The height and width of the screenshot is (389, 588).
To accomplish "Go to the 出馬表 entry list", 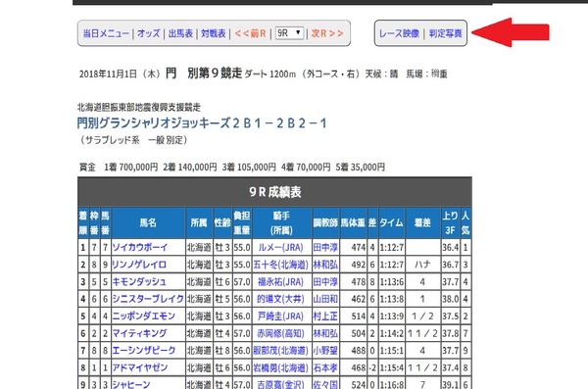I will point(180,33).
